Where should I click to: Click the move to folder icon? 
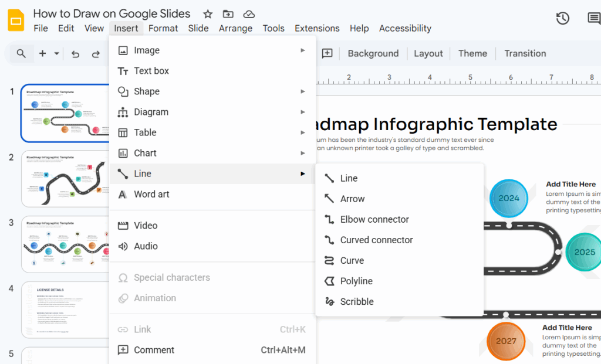pos(228,14)
